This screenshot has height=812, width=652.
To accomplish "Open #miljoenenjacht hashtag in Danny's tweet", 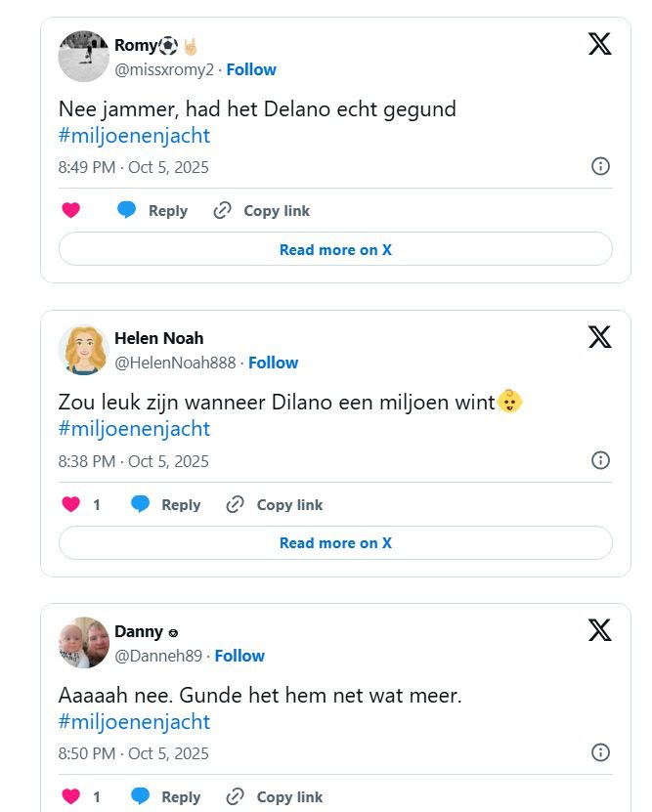I will click(x=134, y=722).
